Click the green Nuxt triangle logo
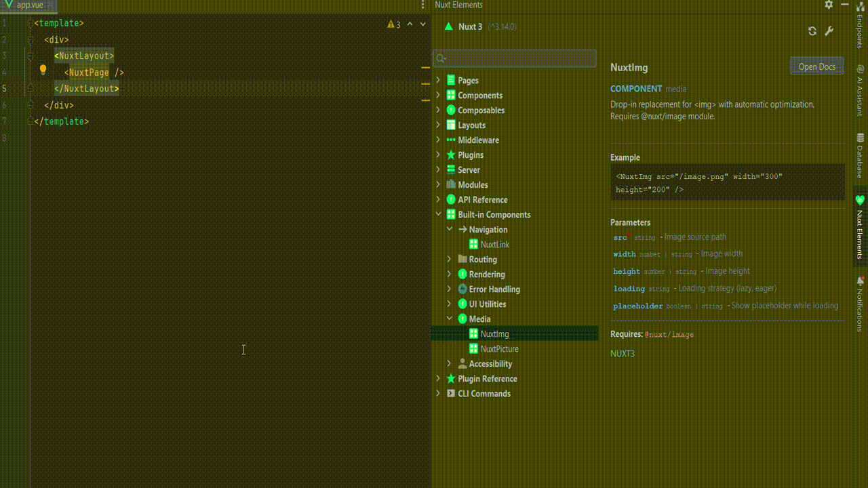The width and height of the screenshot is (868, 488). (448, 27)
